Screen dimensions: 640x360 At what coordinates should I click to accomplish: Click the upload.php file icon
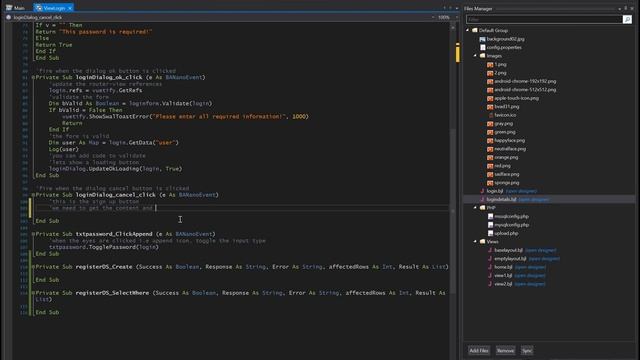pos(490,233)
